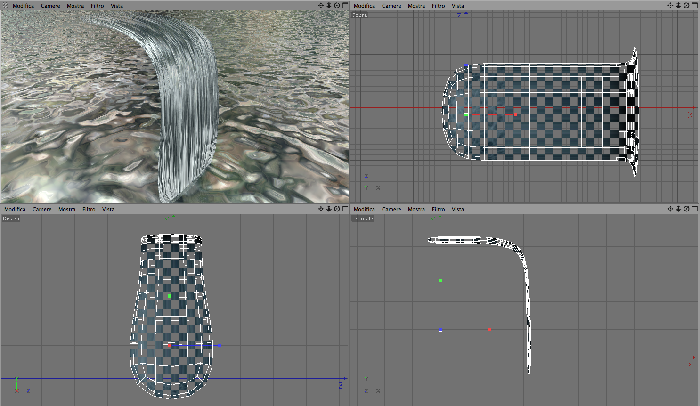This screenshot has width=700, height=406.
Task: Grab the red X-axis handle in the top (Sopra) viewport
Action: (516, 115)
